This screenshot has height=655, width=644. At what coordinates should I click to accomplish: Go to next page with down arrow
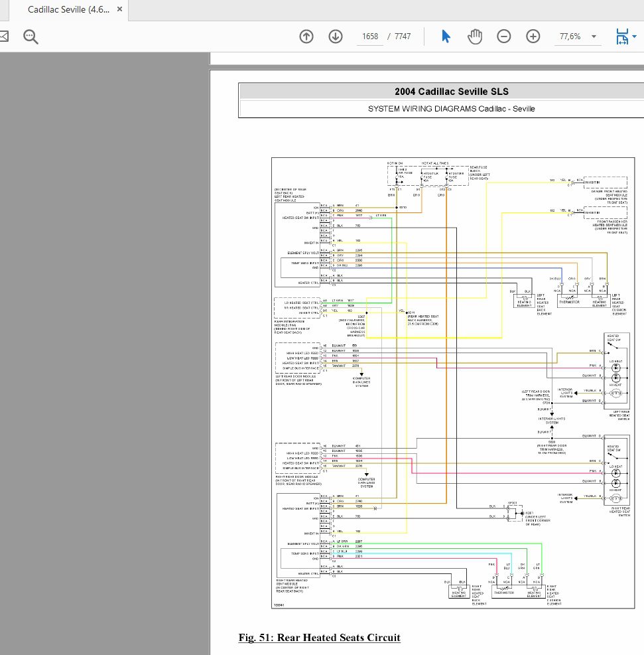[336, 36]
